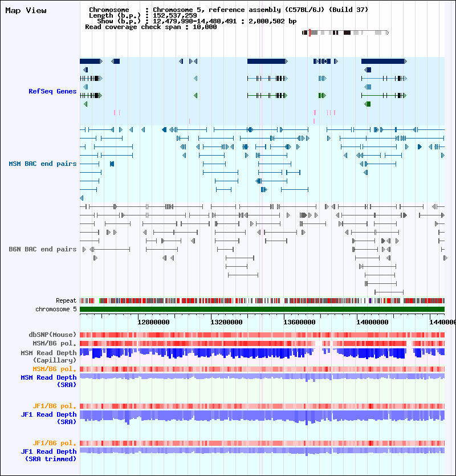Click the red position marker on the chromosome ideogram
Screen dimensions: 456x476
pyautogui.click(x=310, y=33)
